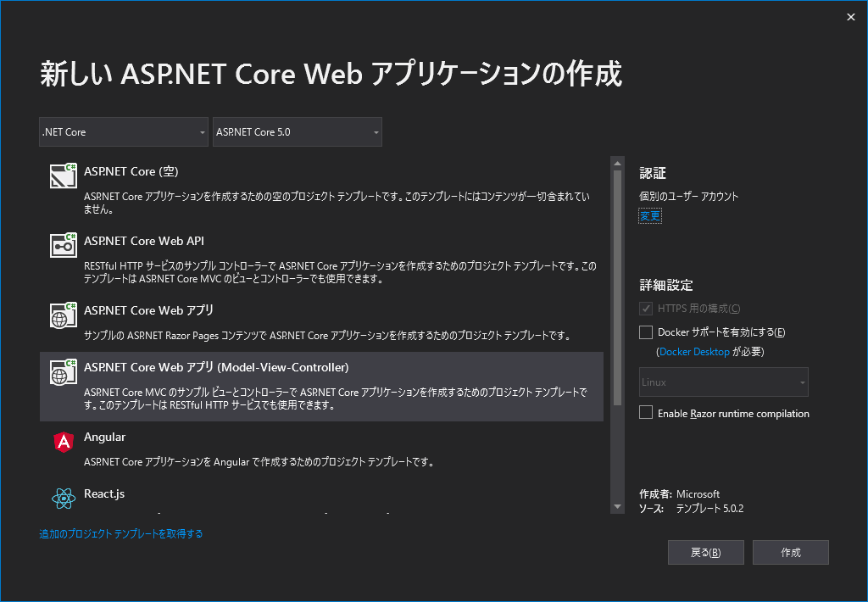Click the ASP.NET Core Web アプリ Razor Pages icon
This screenshot has height=602, width=868.
tap(63, 315)
